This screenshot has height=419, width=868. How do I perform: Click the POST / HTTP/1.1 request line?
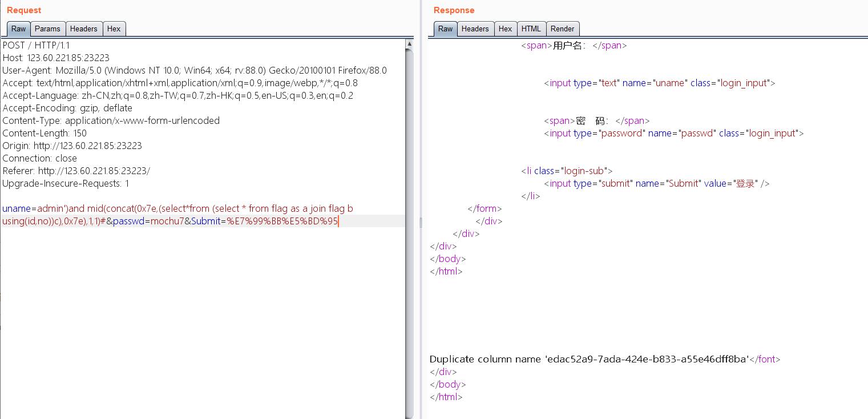point(36,45)
